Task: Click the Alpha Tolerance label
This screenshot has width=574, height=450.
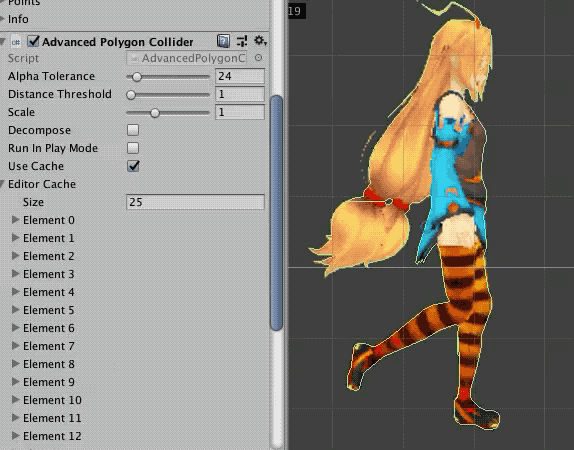Action: tap(51, 76)
